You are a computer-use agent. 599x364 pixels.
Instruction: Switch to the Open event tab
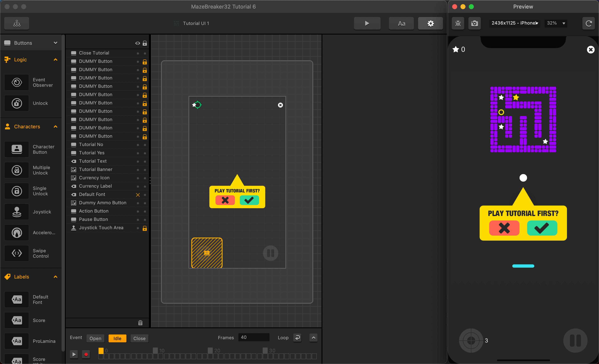pyautogui.click(x=95, y=338)
